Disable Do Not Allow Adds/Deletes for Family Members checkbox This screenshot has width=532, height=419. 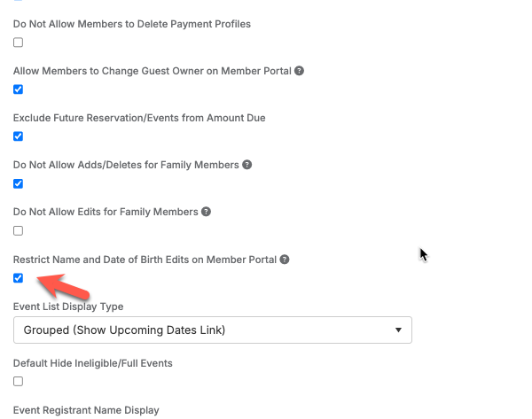[19, 184]
